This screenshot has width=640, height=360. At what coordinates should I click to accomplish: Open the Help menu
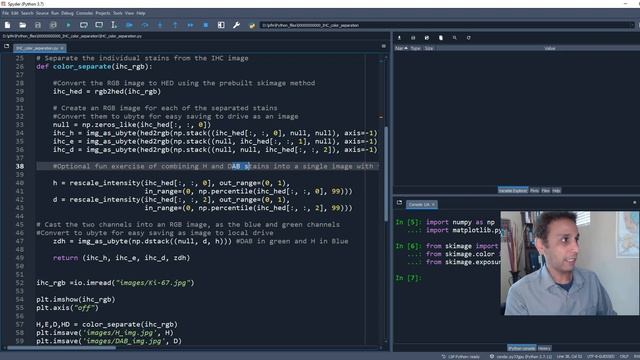pos(141,13)
